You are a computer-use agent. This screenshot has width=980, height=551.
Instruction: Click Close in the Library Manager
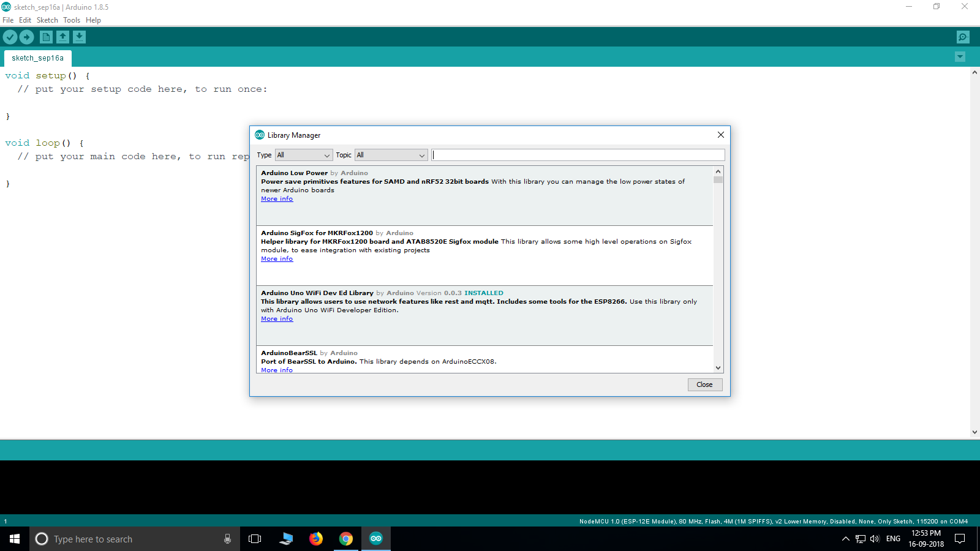(704, 384)
